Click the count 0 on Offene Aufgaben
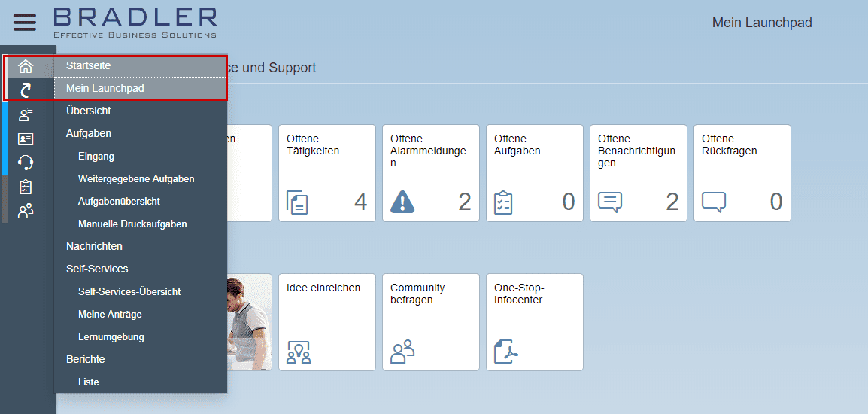 569,202
